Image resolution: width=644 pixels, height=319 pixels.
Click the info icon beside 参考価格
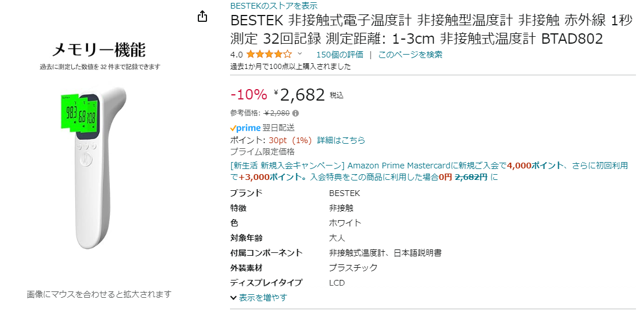[296, 113]
